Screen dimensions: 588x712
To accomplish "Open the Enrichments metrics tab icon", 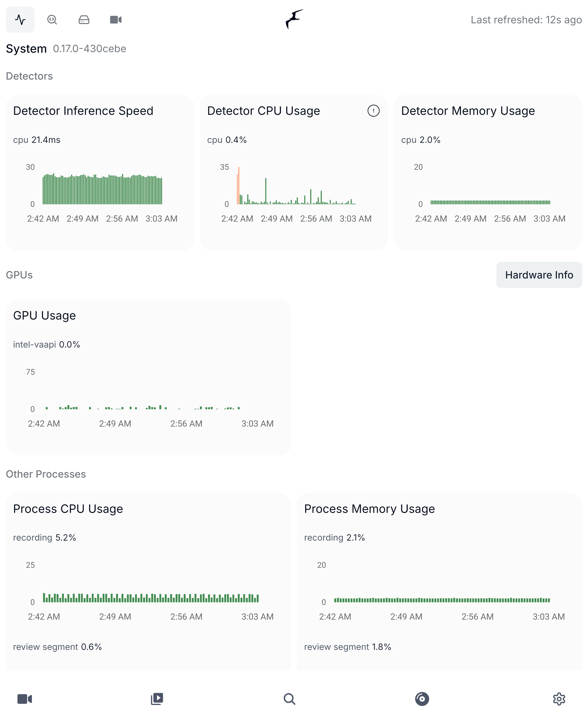I will (52, 20).
